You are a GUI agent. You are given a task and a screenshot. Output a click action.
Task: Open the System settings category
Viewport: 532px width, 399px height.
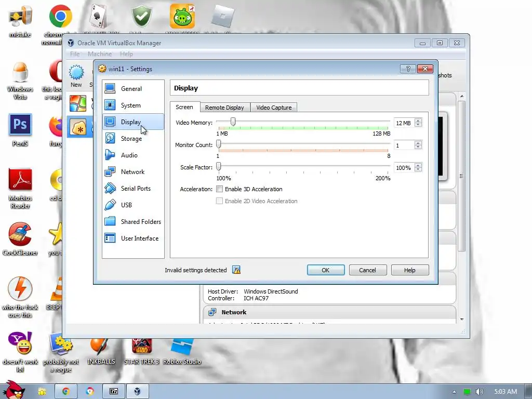coord(133,105)
